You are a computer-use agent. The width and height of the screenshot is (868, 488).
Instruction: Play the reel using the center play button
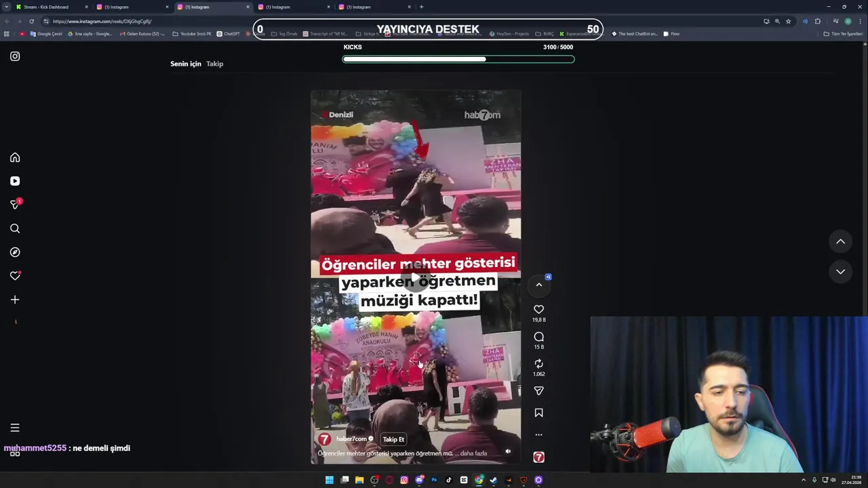coord(416,277)
